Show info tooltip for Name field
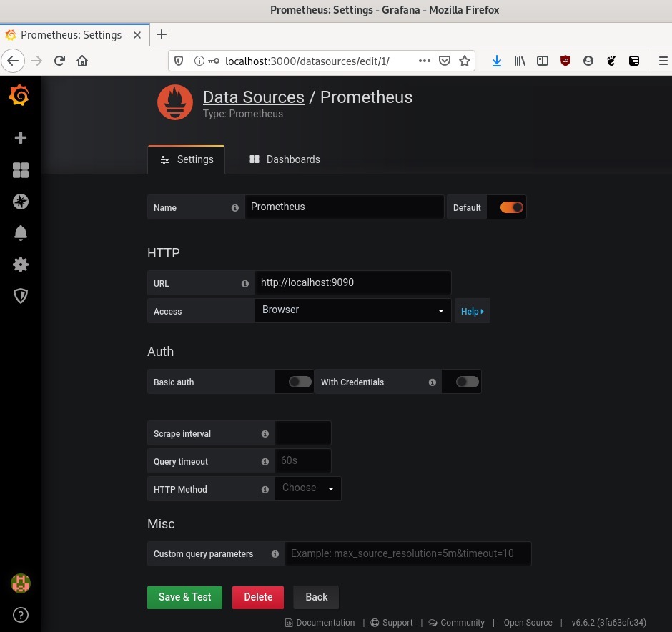The height and width of the screenshot is (632, 672). 235,208
